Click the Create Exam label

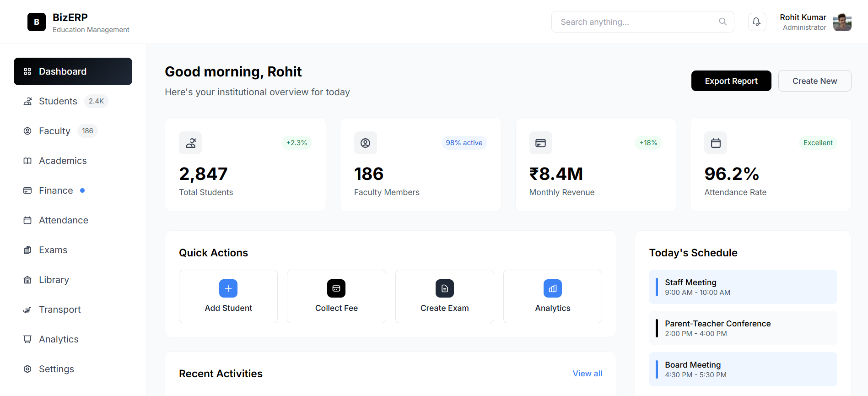[445, 308]
